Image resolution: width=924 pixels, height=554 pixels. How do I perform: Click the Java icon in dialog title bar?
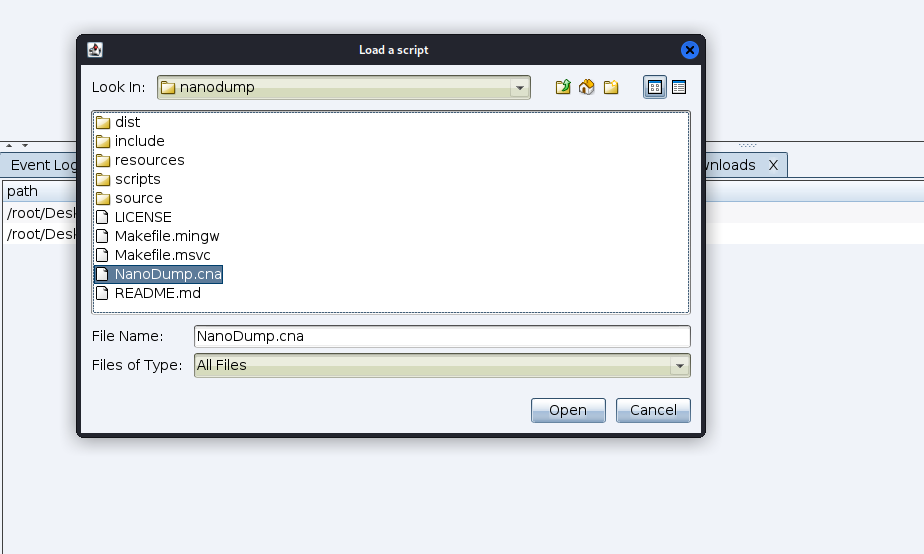[95, 50]
